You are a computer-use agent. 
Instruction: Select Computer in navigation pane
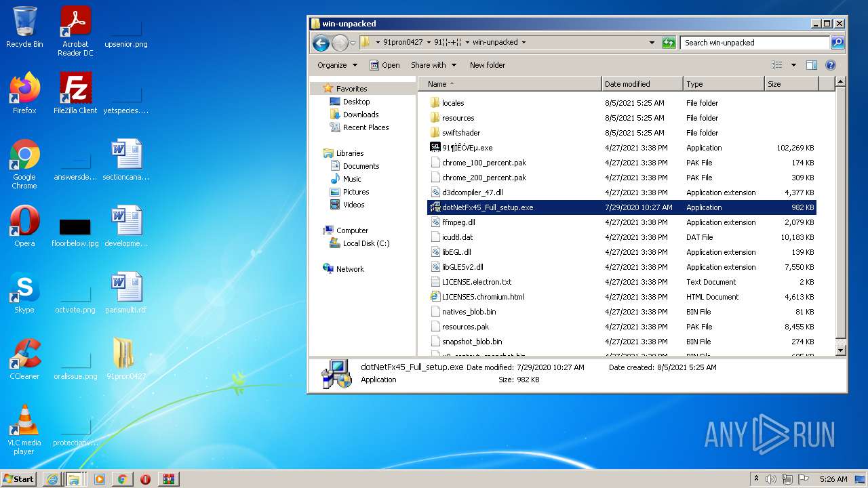(352, 230)
